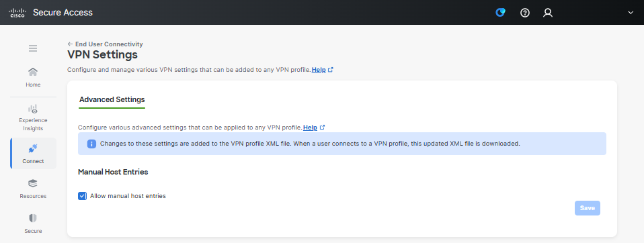Click the Secure Access product title
The height and width of the screenshot is (243, 644).
click(63, 13)
